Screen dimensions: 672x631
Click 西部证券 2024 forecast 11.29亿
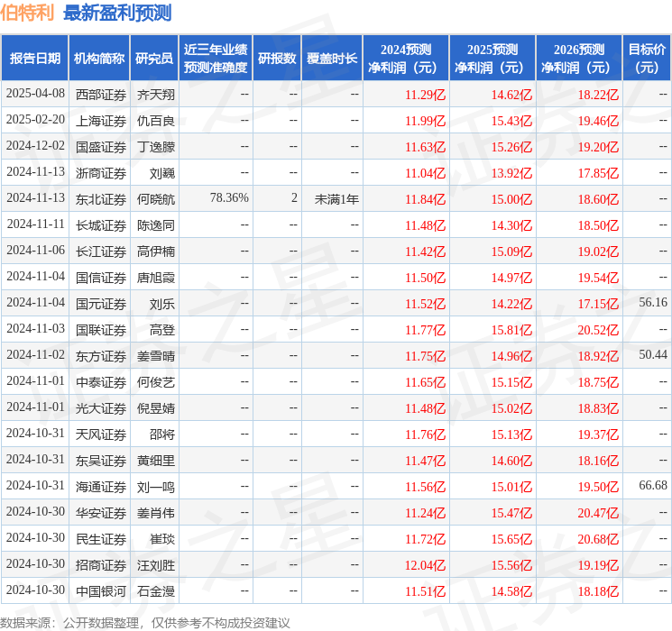[x=425, y=95]
